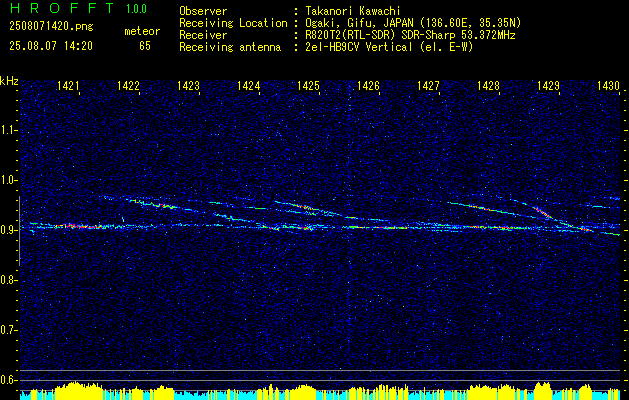The height and width of the screenshot is (400, 629).
Task: Click time marker 1428
Action: pos(489,85)
